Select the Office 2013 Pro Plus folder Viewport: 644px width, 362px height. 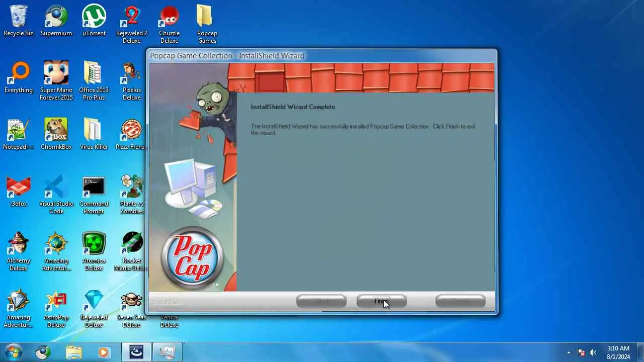pyautogui.click(x=94, y=81)
